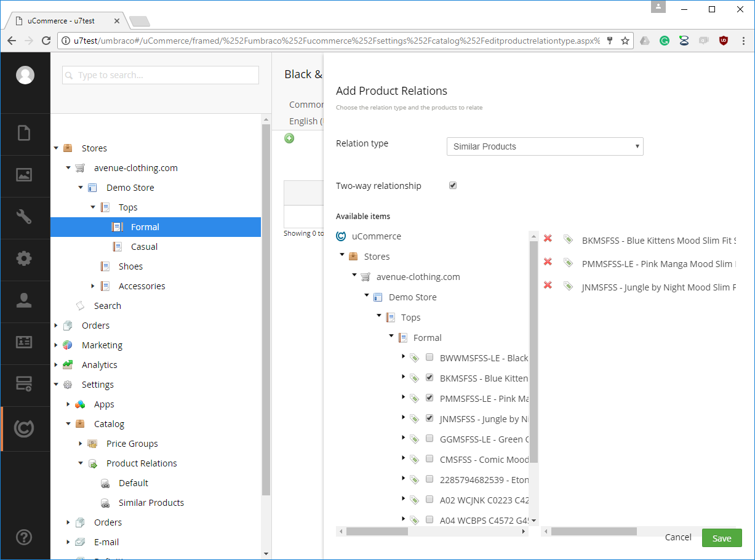Select the Formal category in left tree

[x=145, y=227]
